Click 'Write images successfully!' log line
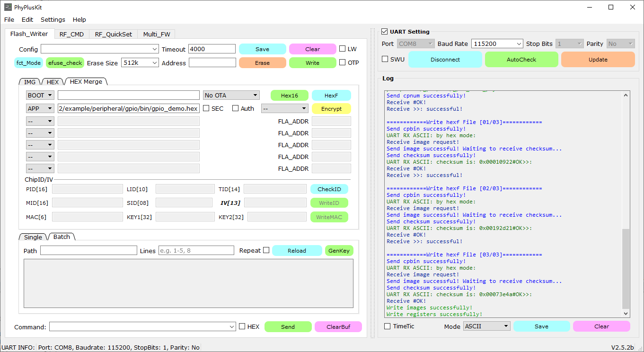The image size is (644, 352). click(429, 308)
